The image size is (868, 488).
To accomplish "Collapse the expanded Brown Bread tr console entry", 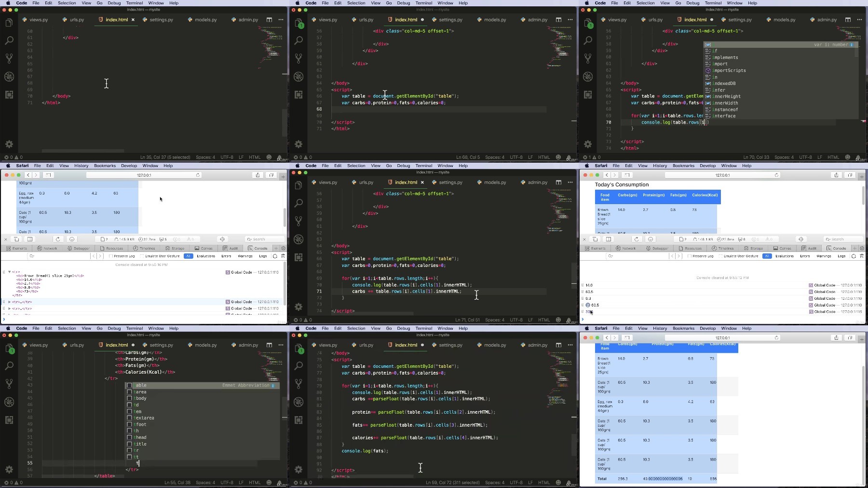I will pos(9,272).
